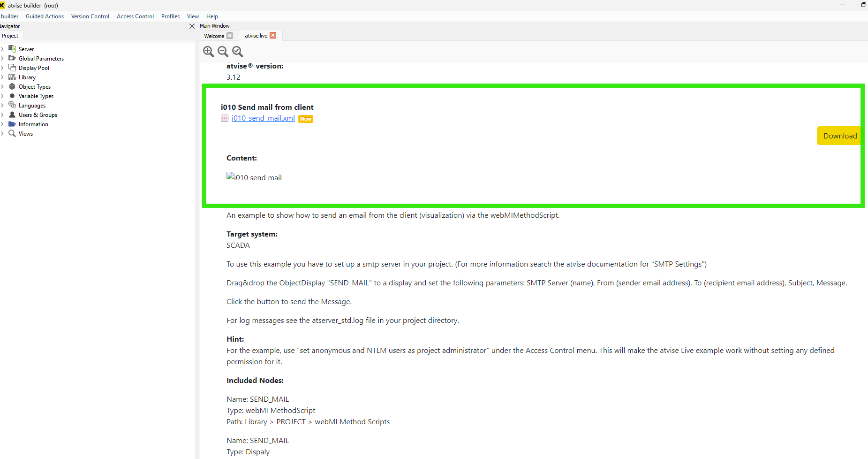The image size is (868, 459).
Task: Click the 'Hint:' heading text
Action: coord(235,339)
